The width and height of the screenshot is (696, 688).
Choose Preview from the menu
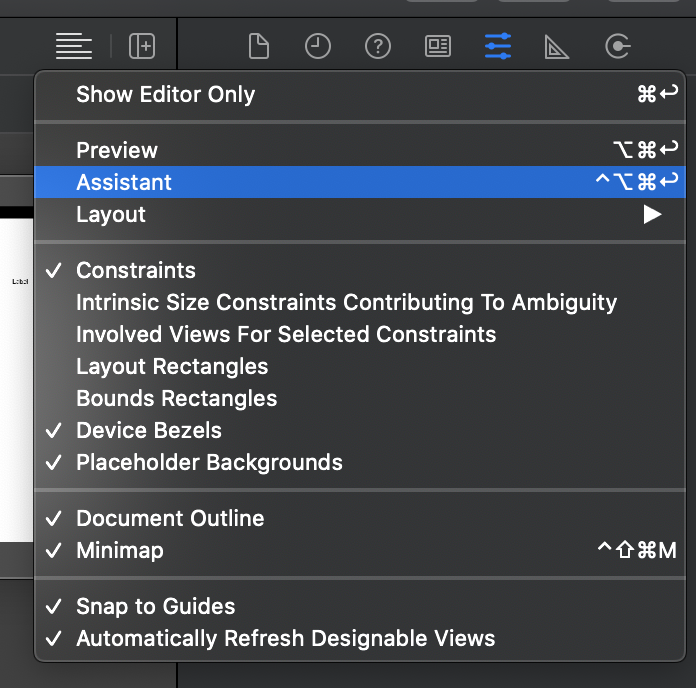coord(117,150)
